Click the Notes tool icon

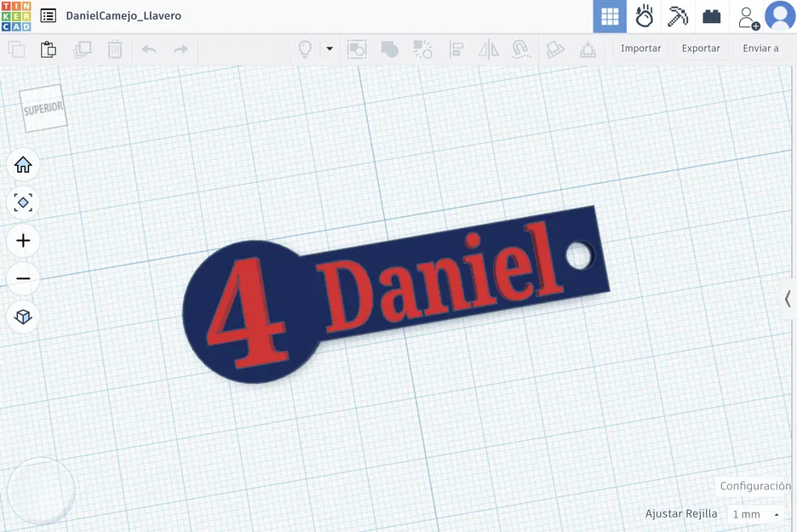point(555,49)
